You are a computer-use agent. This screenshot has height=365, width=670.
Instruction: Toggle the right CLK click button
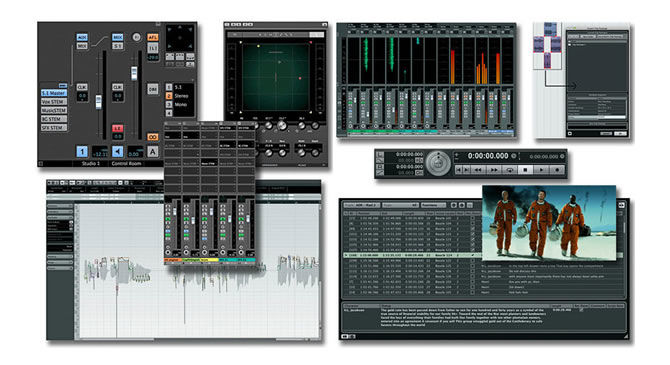118,87
